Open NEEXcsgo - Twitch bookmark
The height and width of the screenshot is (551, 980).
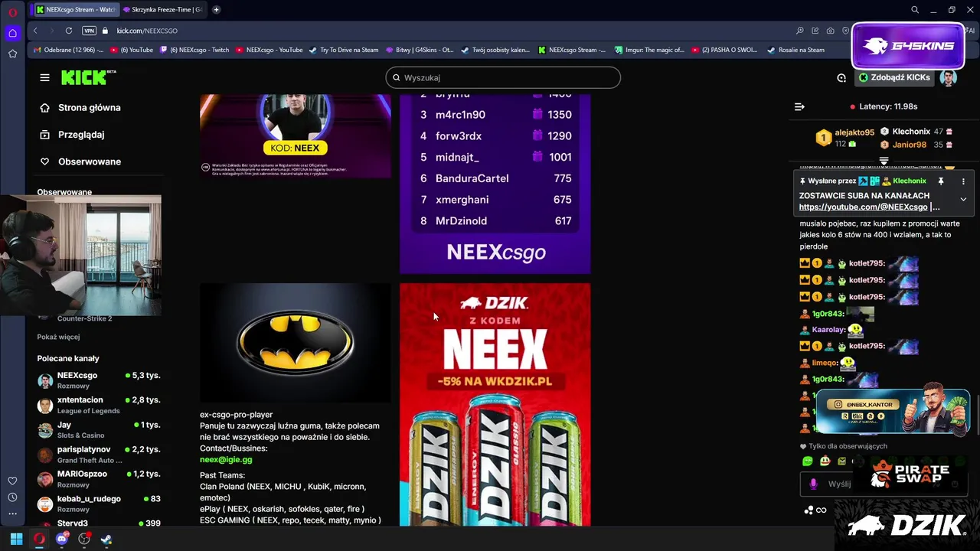pos(194,50)
